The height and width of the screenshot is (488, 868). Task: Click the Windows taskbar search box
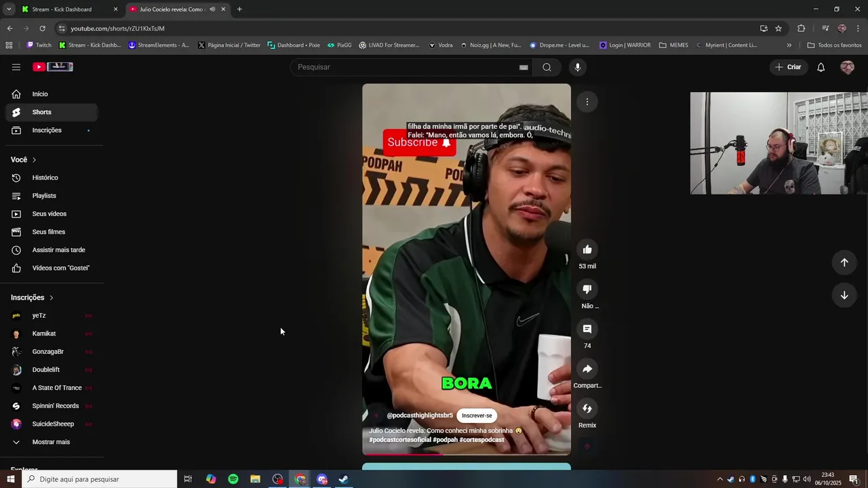point(99,479)
